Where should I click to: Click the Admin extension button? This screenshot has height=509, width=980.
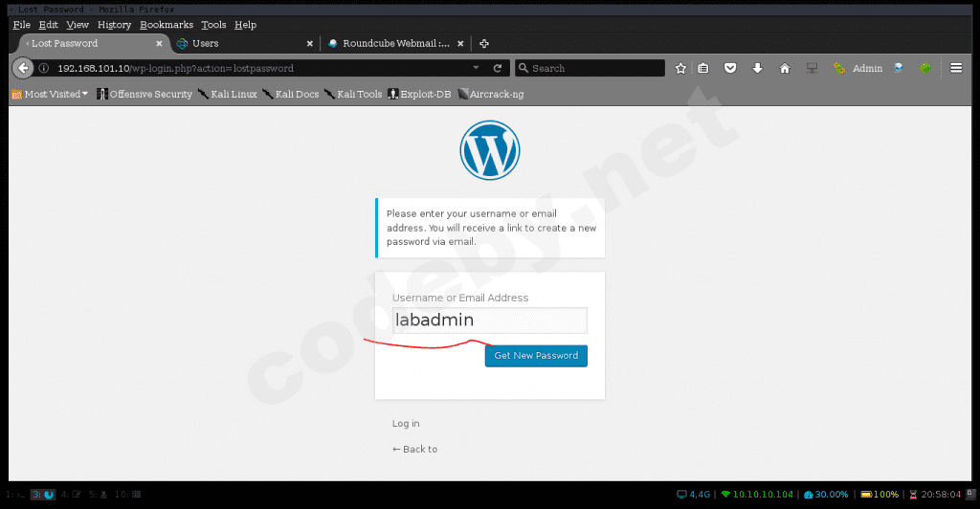click(x=857, y=68)
